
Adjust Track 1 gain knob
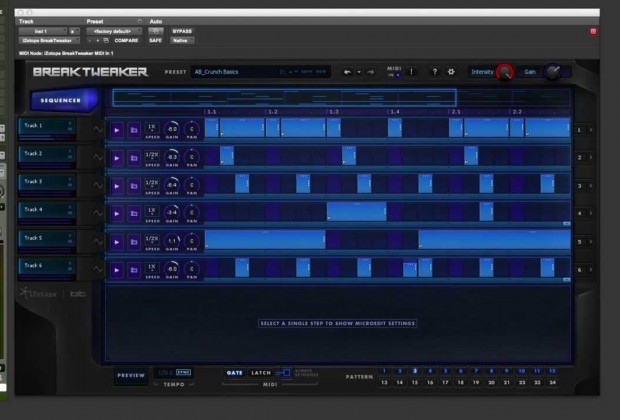172,129
